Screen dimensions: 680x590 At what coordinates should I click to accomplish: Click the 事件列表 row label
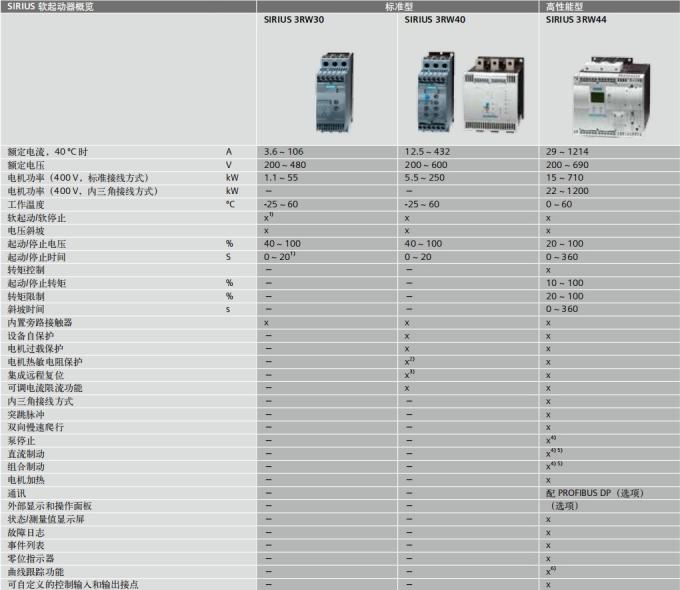[x=26, y=545]
